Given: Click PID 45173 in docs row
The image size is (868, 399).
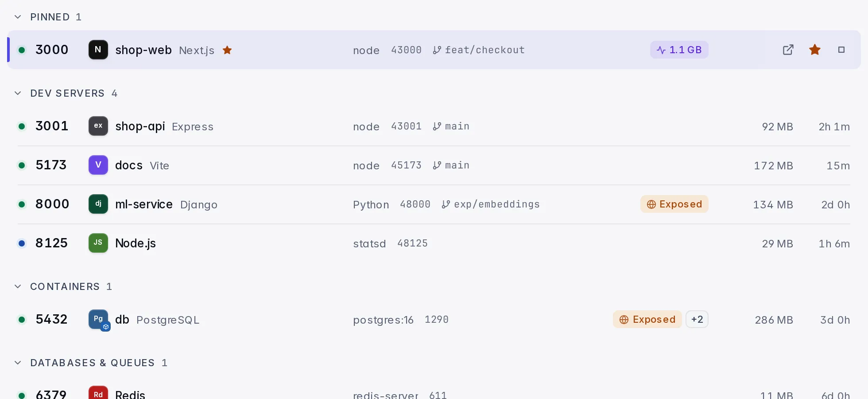Looking at the screenshot, I should pos(406,165).
